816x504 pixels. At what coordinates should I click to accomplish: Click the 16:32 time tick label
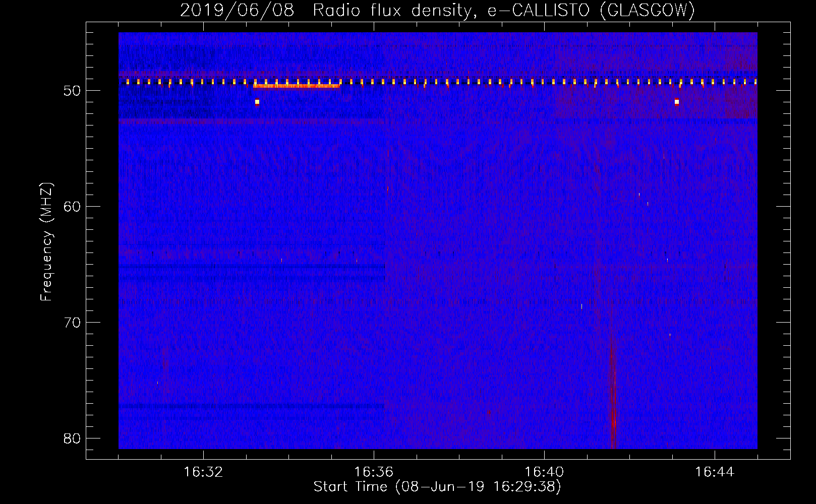(203, 472)
